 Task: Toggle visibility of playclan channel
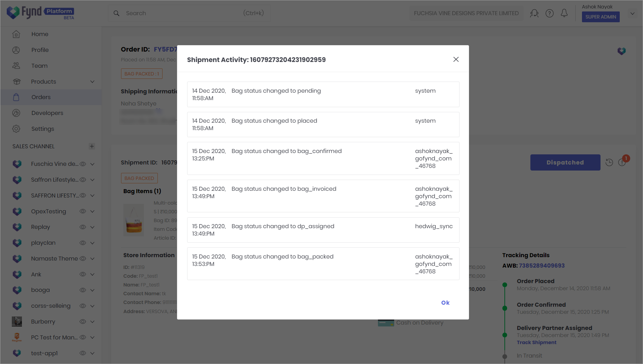point(83,243)
